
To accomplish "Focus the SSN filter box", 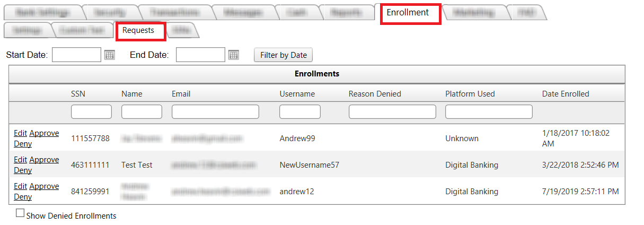I will (91, 111).
